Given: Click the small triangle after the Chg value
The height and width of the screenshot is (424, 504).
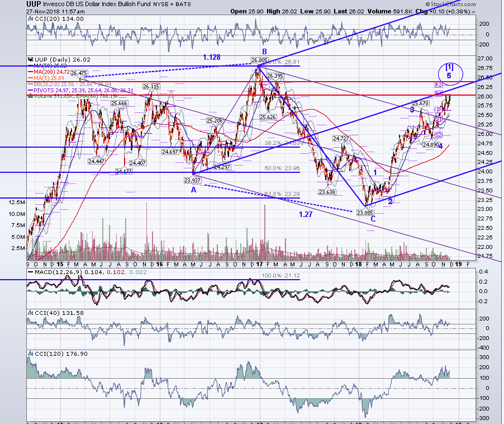Looking at the screenshot, I should 473,12.
